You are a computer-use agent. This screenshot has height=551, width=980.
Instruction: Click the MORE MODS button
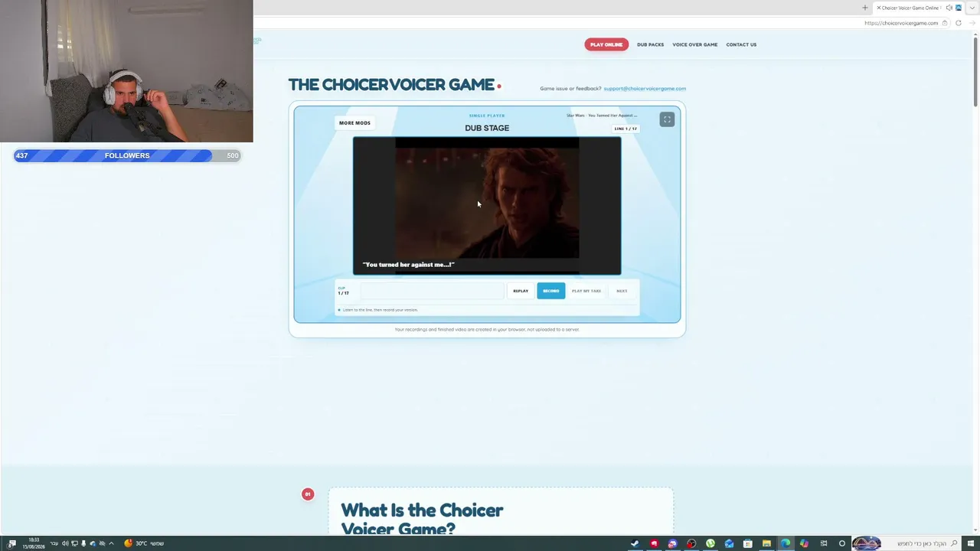point(354,122)
